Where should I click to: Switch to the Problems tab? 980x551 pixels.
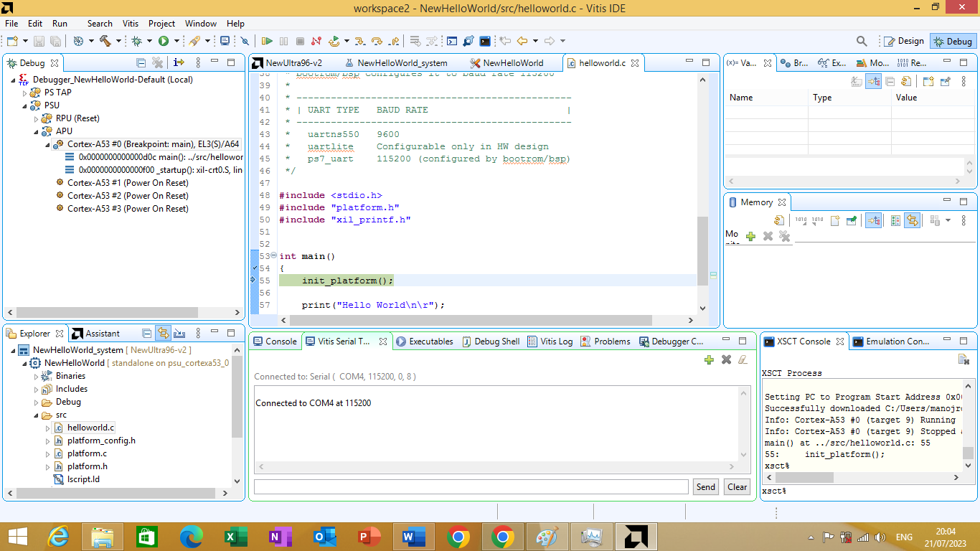(x=606, y=342)
